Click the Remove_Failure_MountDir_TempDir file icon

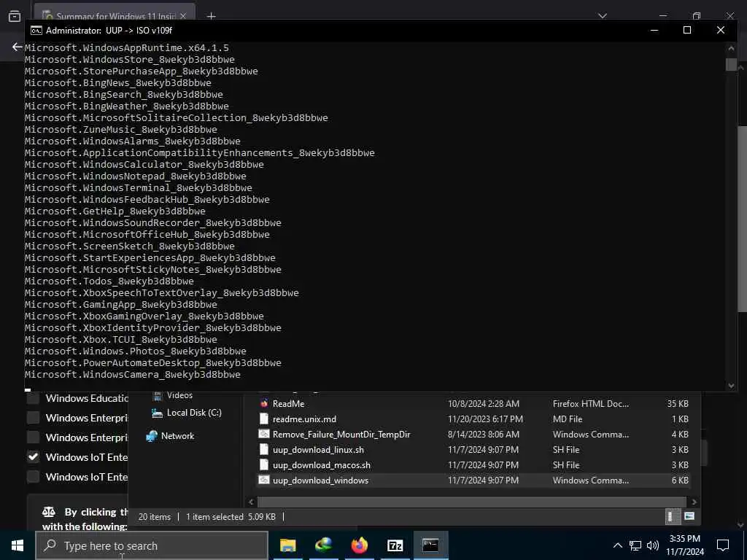click(264, 434)
